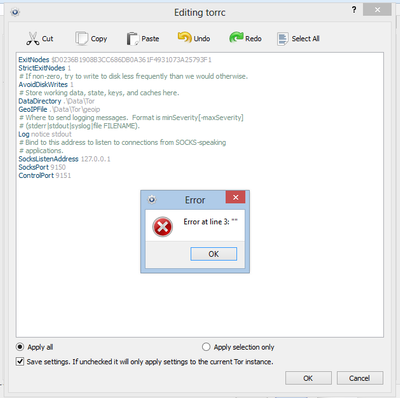Screen dimensions: 400x398
Task: Click the app icon in Editing torrc title bar
Action: point(15,12)
